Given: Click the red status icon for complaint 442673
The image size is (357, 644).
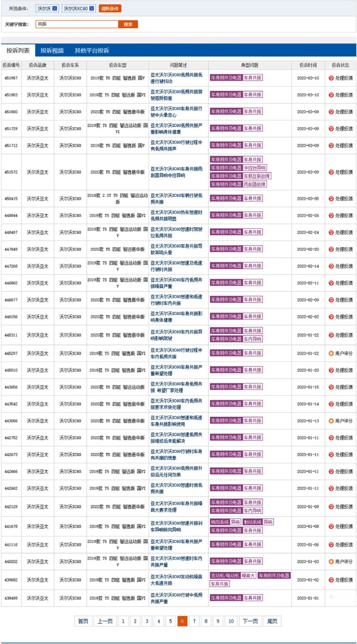Looking at the screenshot, I should tap(331, 455).
